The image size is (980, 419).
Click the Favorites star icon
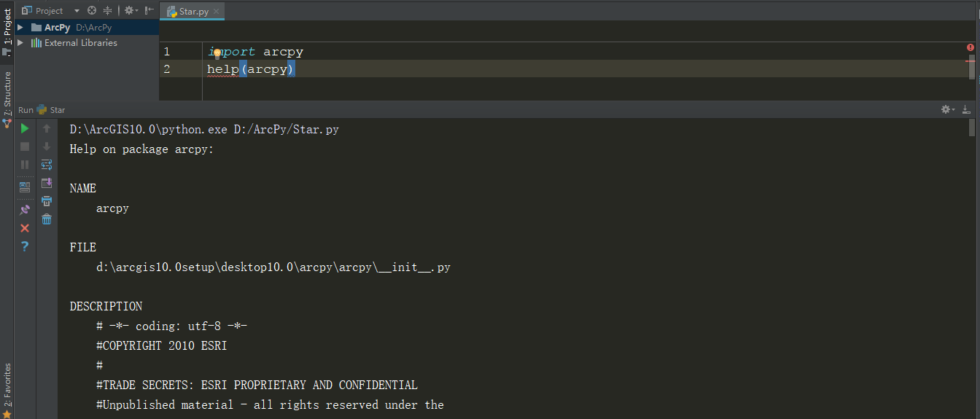tap(7, 414)
